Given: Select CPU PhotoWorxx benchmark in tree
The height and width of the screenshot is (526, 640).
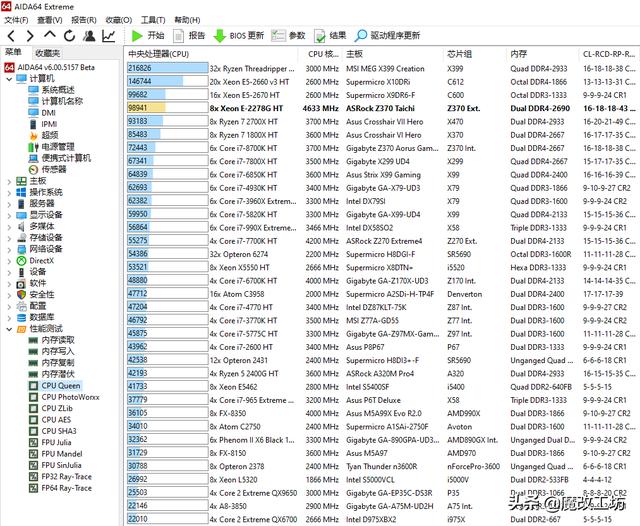Looking at the screenshot, I should pyautogui.click(x=70, y=397).
